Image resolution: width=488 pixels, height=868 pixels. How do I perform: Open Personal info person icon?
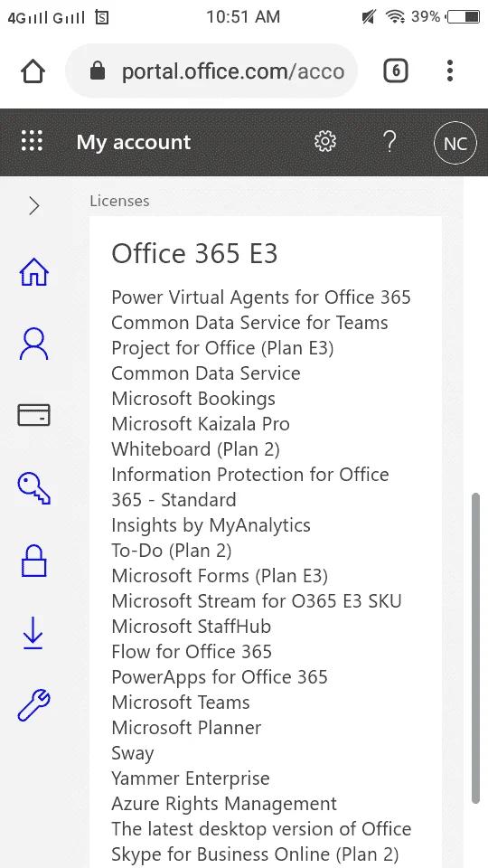tap(33, 344)
